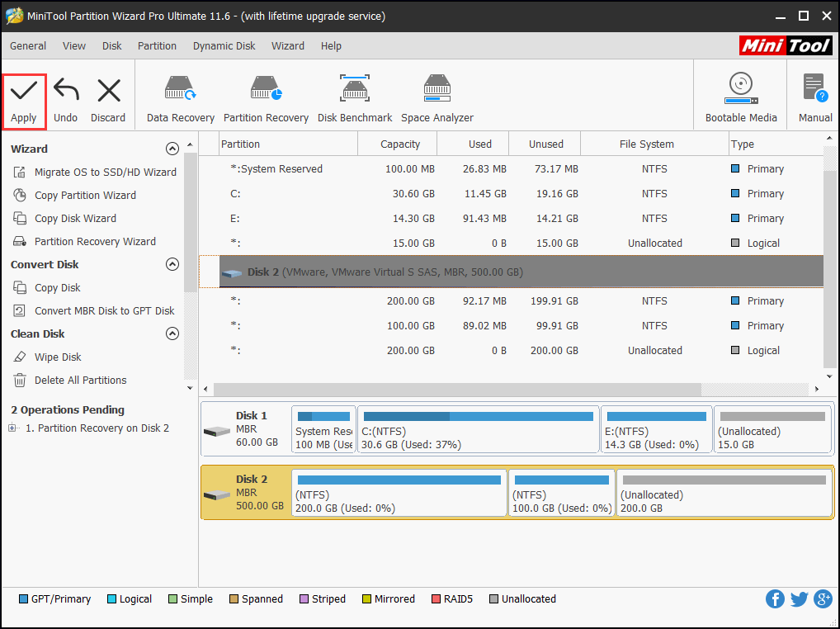Open the Google Plus share icon
This screenshot has width=840, height=629.
tap(823, 598)
